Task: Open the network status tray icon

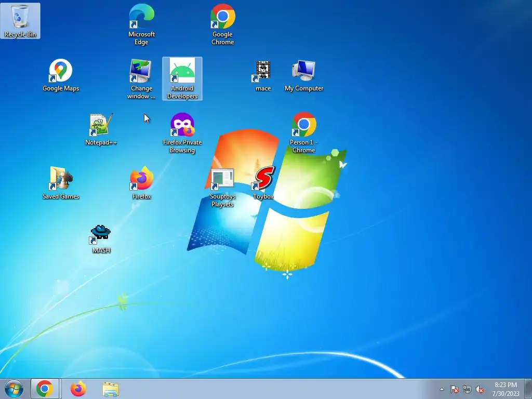Action: (x=467, y=389)
